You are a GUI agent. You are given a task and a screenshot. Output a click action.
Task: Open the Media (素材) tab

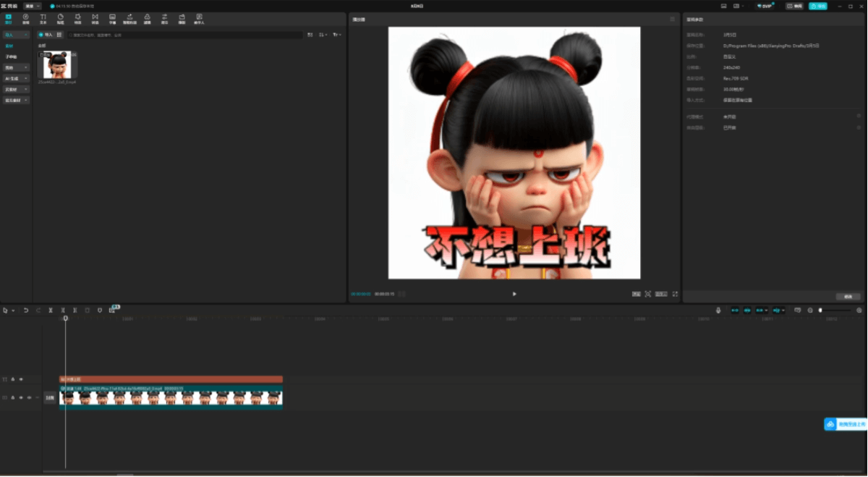pyautogui.click(x=9, y=18)
